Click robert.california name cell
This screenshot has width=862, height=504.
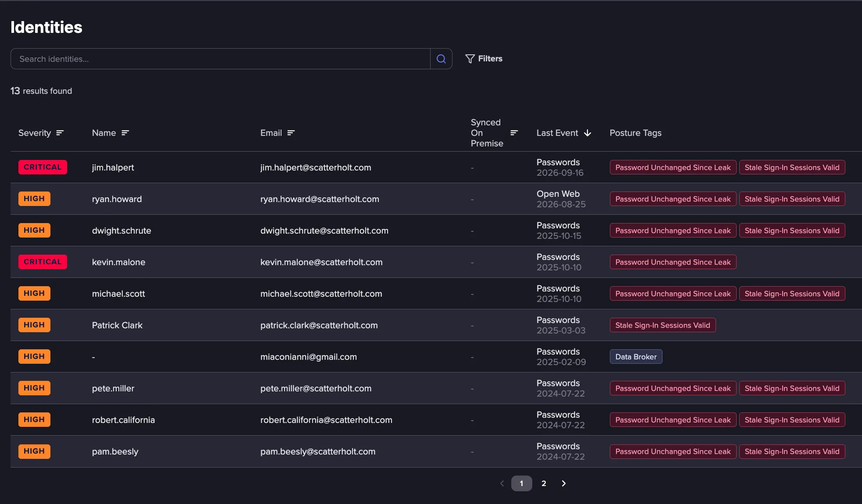[x=123, y=420]
